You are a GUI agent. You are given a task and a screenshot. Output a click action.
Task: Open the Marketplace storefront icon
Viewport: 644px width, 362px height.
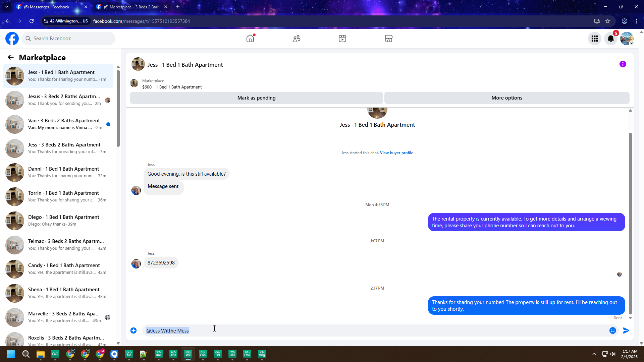coord(388,39)
